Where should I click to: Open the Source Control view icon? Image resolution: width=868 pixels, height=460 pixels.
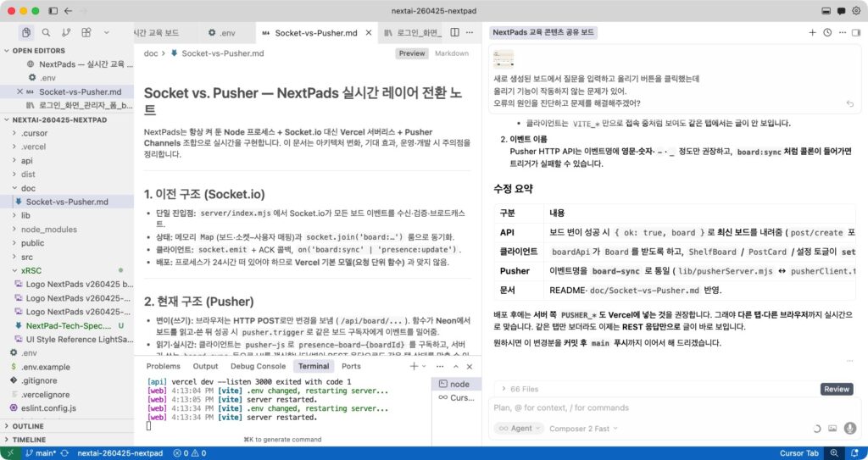click(66, 33)
